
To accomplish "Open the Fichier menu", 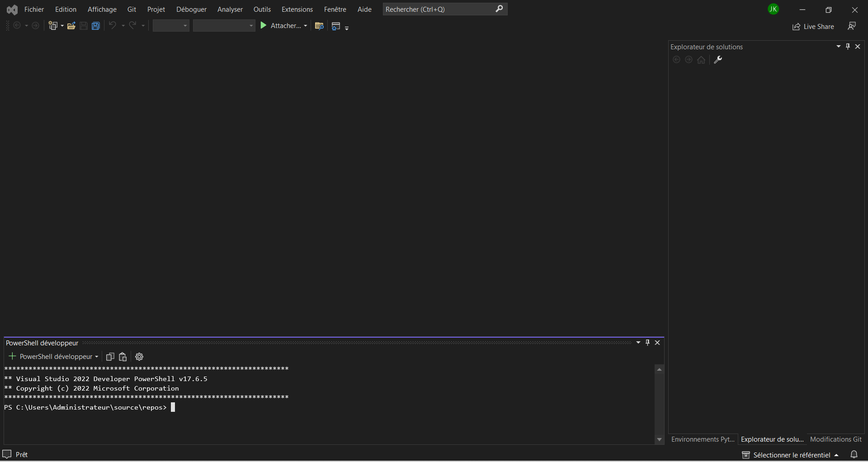I will tap(34, 9).
